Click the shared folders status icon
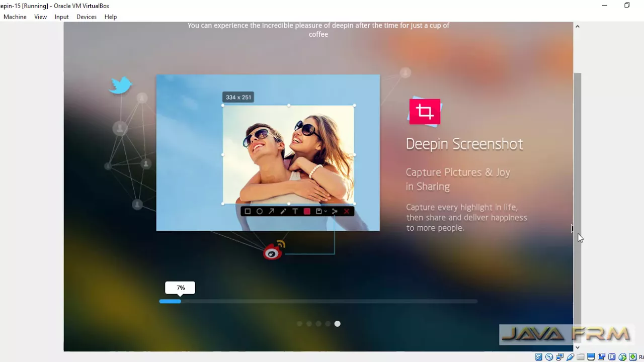 [580, 357]
